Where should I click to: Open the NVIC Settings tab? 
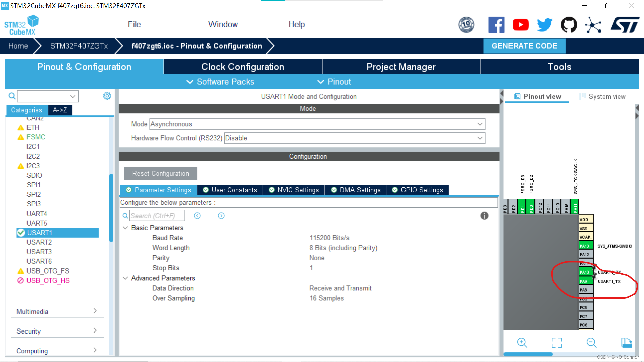pyautogui.click(x=294, y=190)
